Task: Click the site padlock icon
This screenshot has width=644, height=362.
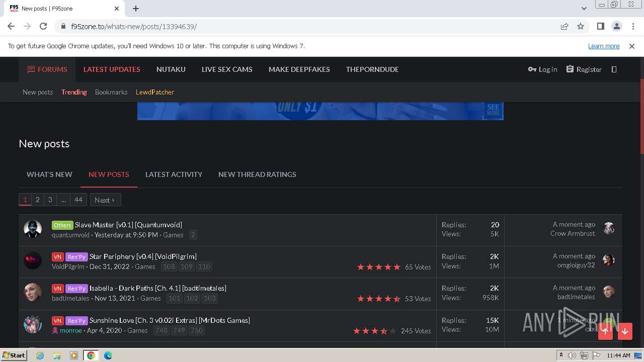Action: click(63, 27)
